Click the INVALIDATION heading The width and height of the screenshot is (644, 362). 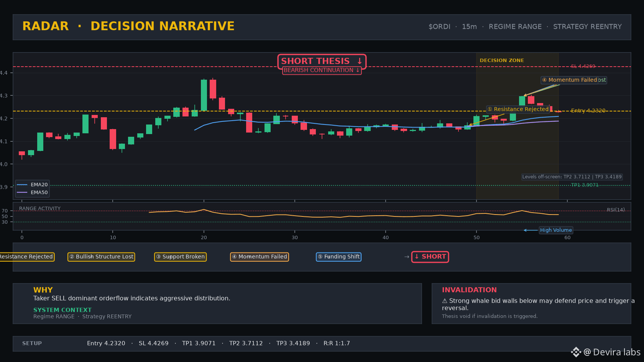click(x=469, y=290)
